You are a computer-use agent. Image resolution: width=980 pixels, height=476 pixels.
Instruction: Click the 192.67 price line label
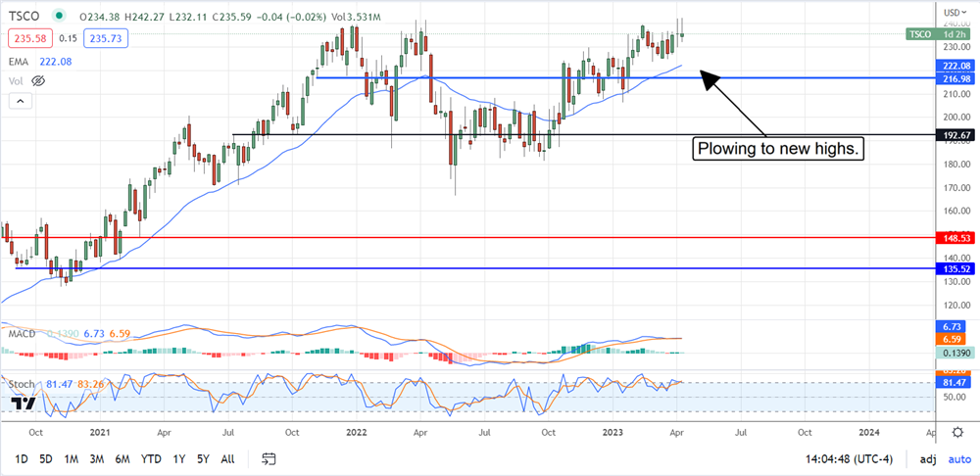[955, 135]
